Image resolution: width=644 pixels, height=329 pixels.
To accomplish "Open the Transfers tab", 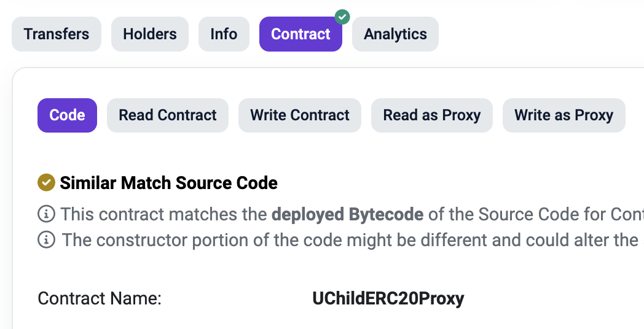I will point(57,34).
